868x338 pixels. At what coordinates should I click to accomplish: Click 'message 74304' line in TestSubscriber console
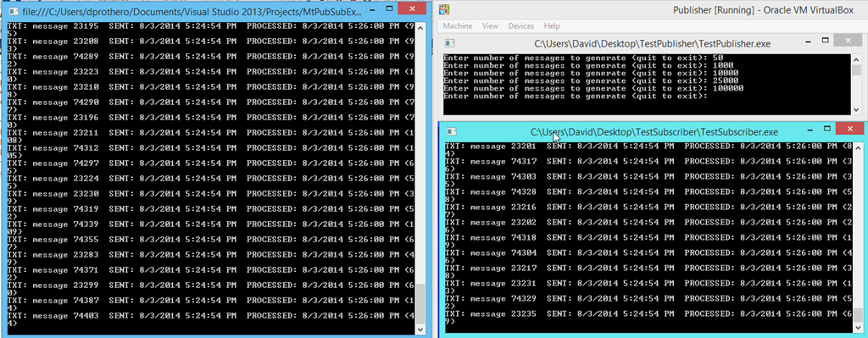point(648,252)
